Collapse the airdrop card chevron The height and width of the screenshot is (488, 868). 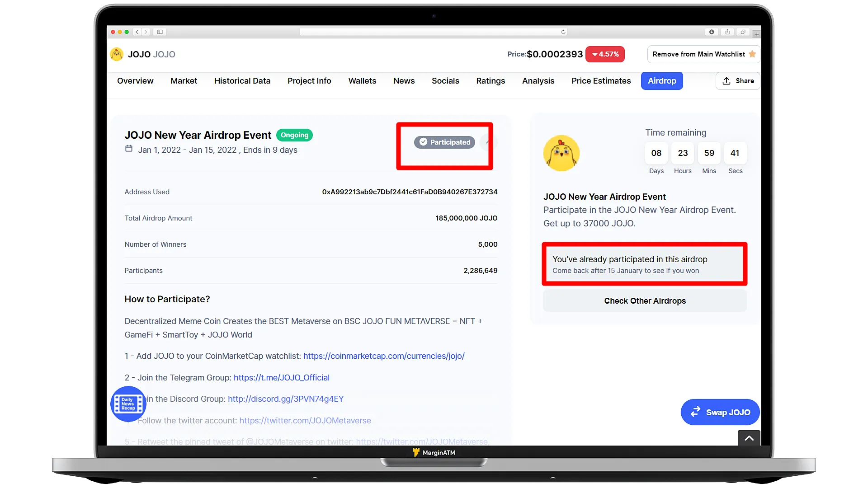pos(488,142)
